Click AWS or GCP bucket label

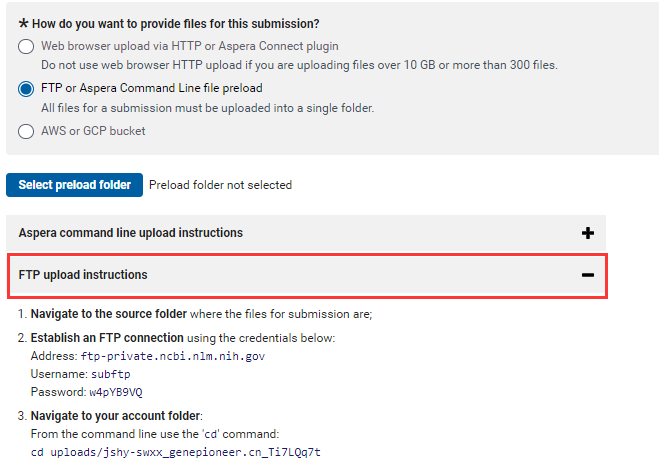(x=93, y=131)
